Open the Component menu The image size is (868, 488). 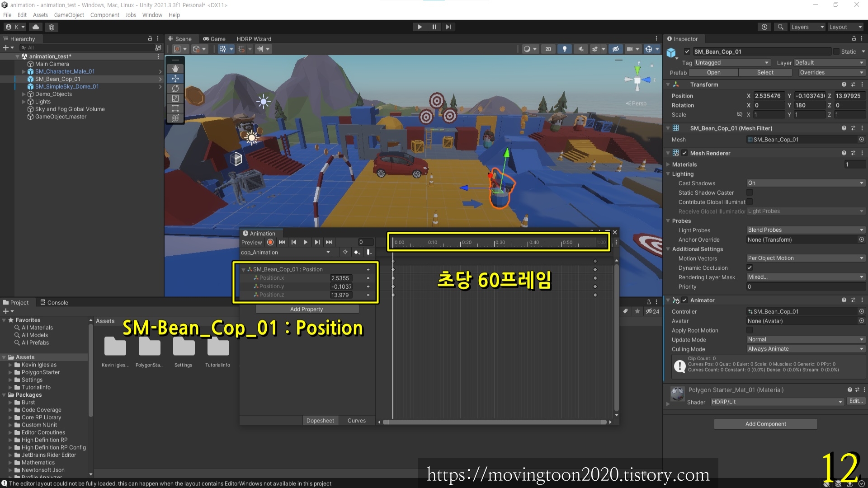tap(104, 15)
